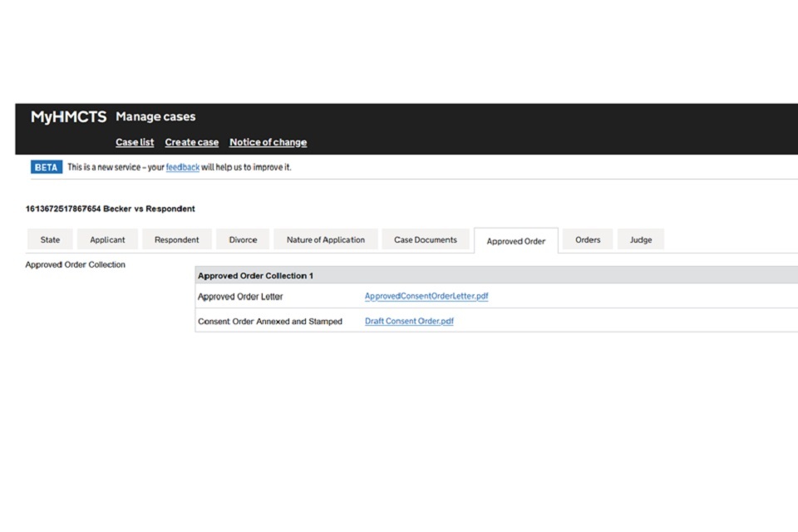Open Notice of change
The image size is (798, 532).
[x=268, y=142]
